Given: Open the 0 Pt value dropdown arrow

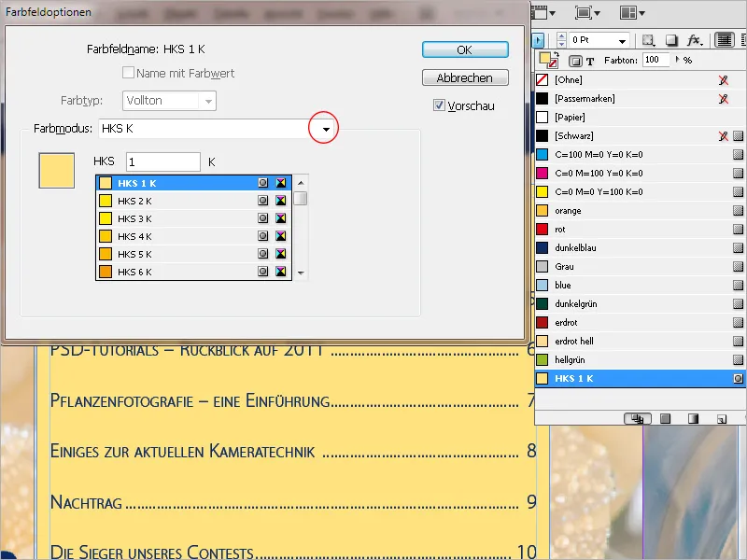Looking at the screenshot, I should (x=622, y=41).
